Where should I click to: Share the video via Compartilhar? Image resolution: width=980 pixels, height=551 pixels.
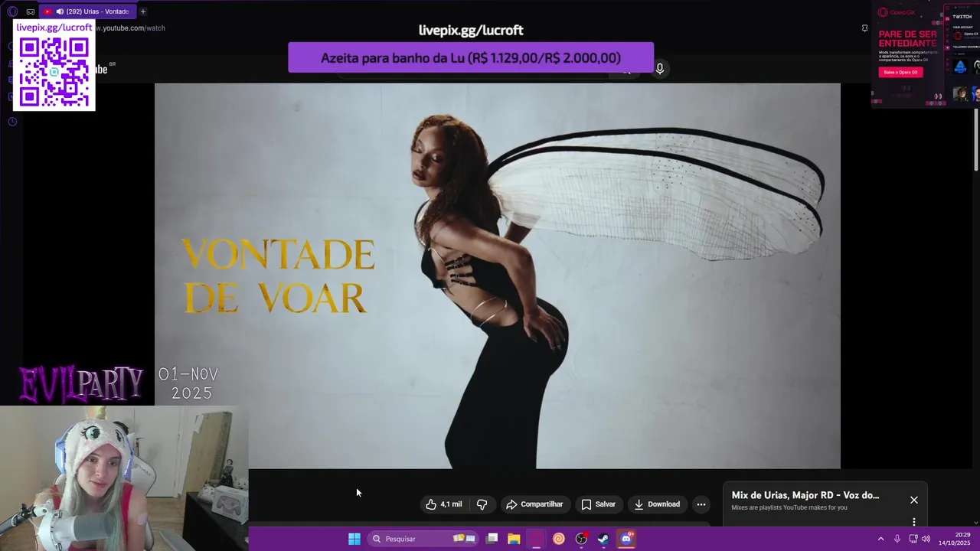pyautogui.click(x=534, y=504)
